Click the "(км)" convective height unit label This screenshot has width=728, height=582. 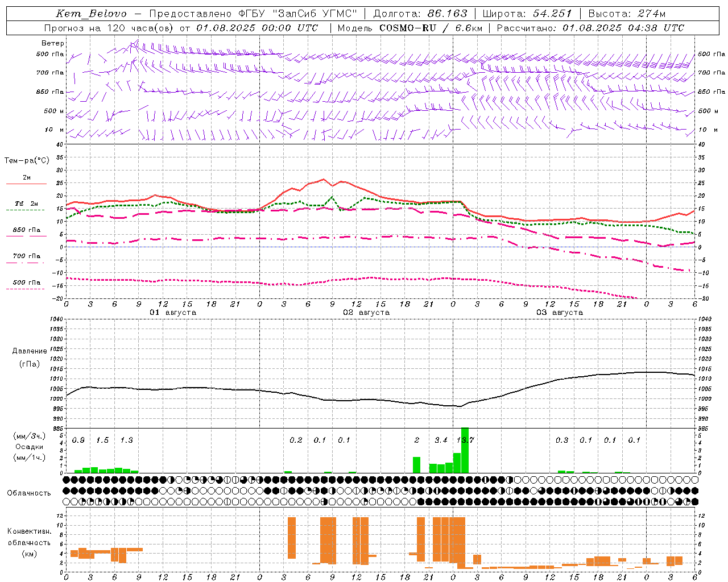[30, 554]
